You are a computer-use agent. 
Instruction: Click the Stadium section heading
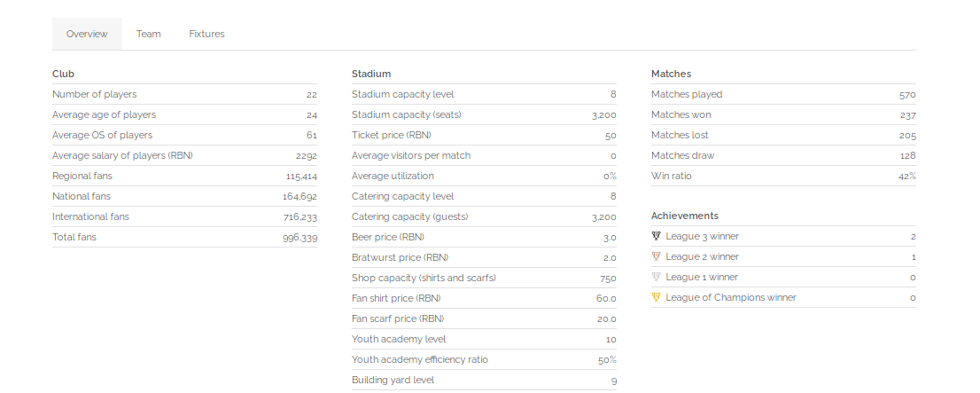(371, 74)
